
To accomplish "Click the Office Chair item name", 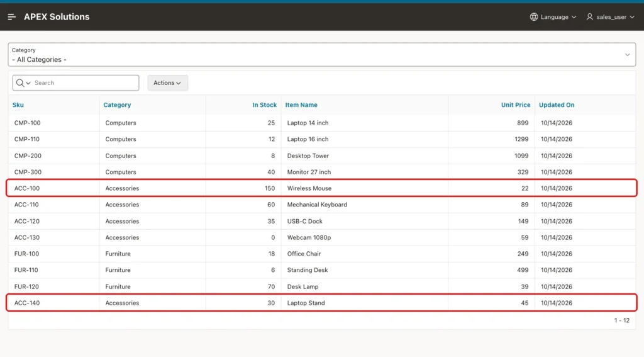I will tap(304, 254).
